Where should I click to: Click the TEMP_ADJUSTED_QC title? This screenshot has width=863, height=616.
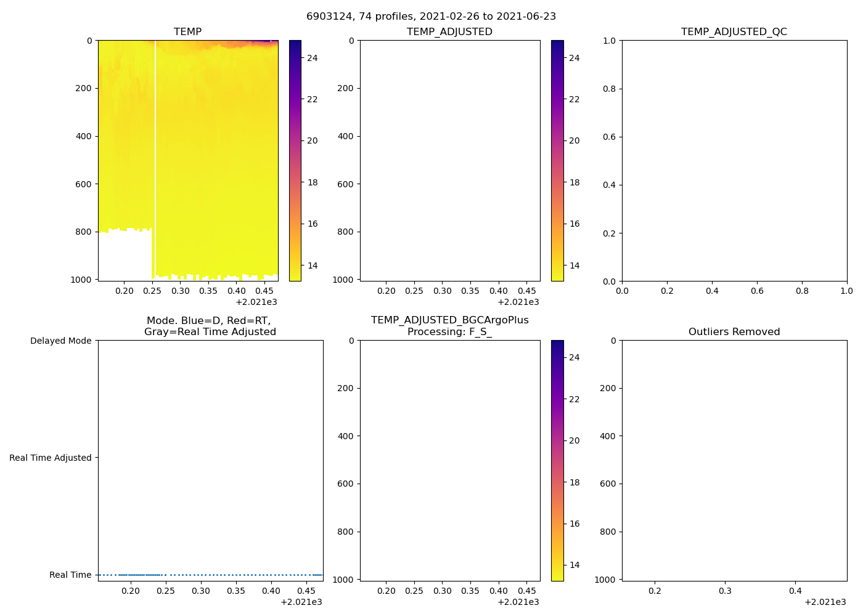click(x=734, y=32)
